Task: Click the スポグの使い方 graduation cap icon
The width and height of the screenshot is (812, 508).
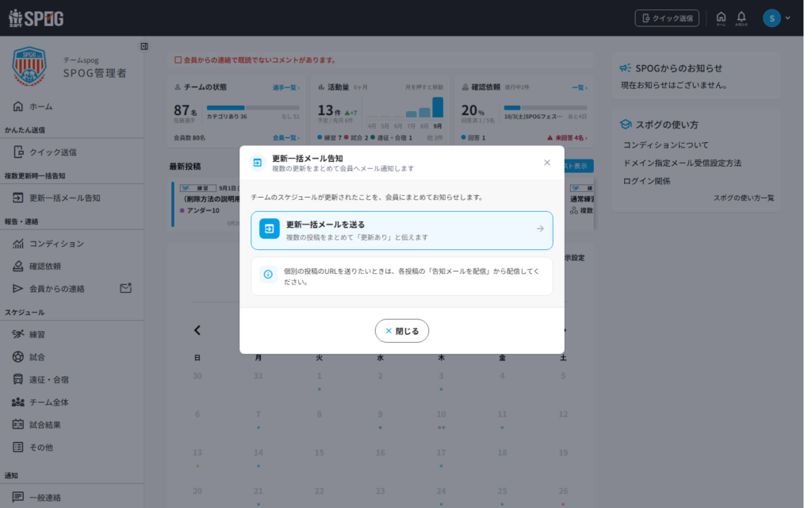Action: pyautogui.click(x=626, y=125)
